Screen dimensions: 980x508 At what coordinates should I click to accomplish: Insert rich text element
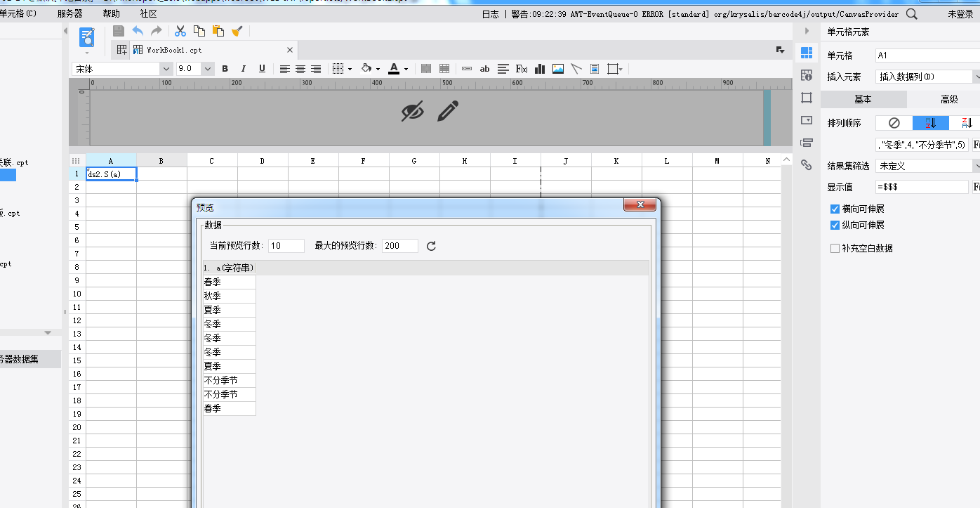pyautogui.click(x=503, y=69)
